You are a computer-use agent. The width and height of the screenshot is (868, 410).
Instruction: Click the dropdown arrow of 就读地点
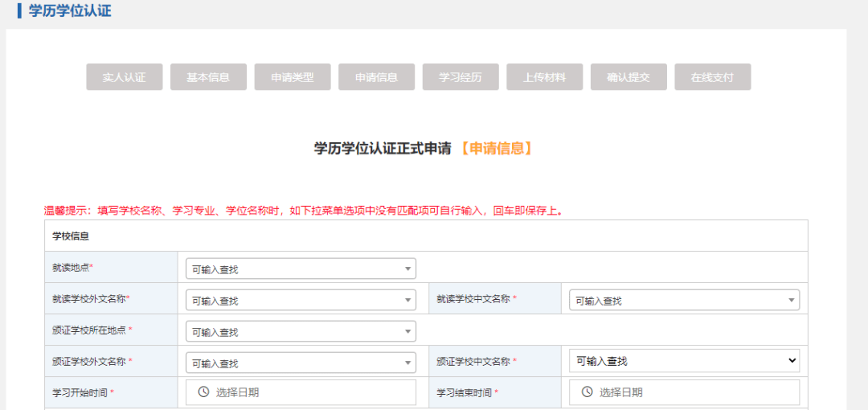point(407,269)
